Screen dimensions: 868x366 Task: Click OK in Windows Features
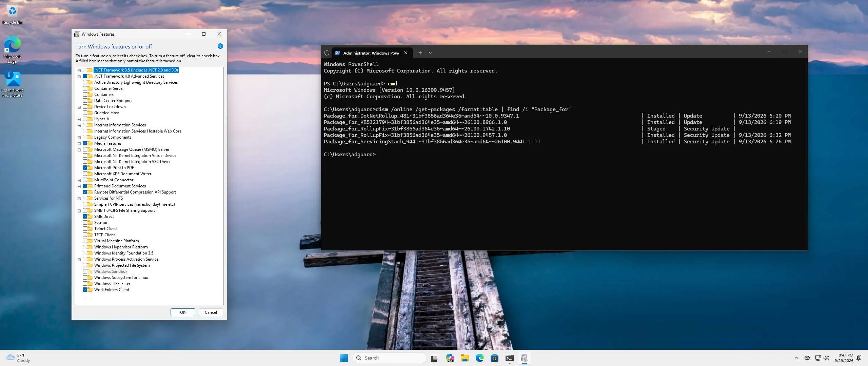[x=183, y=312]
